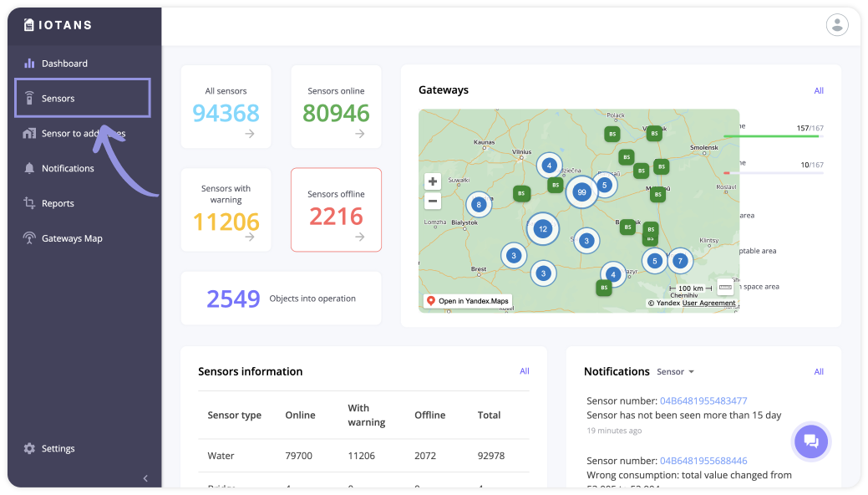The width and height of the screenshot is (868, 495).
Task: Click Open in Yandex.Maps button
Action: [x=468, y=301]
